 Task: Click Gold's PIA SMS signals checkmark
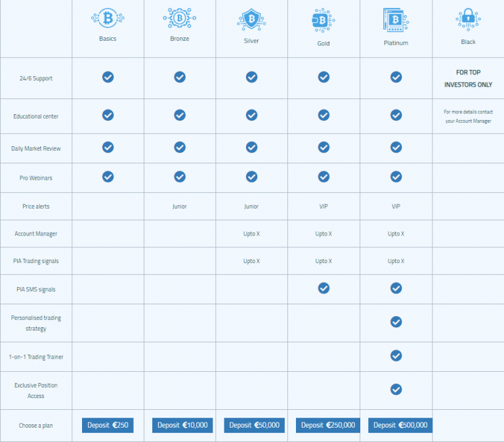pyautogui.click(x=324, y=288)
